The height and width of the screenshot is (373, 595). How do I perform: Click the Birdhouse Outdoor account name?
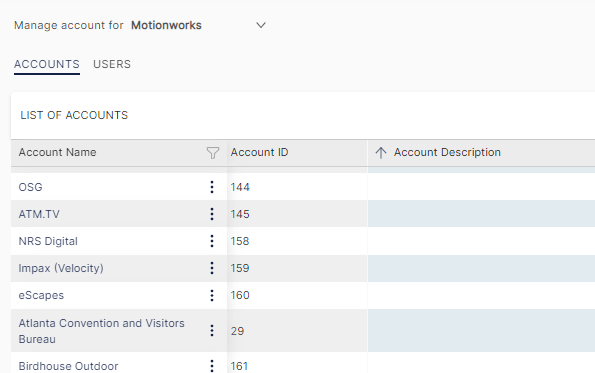point(68,366)
